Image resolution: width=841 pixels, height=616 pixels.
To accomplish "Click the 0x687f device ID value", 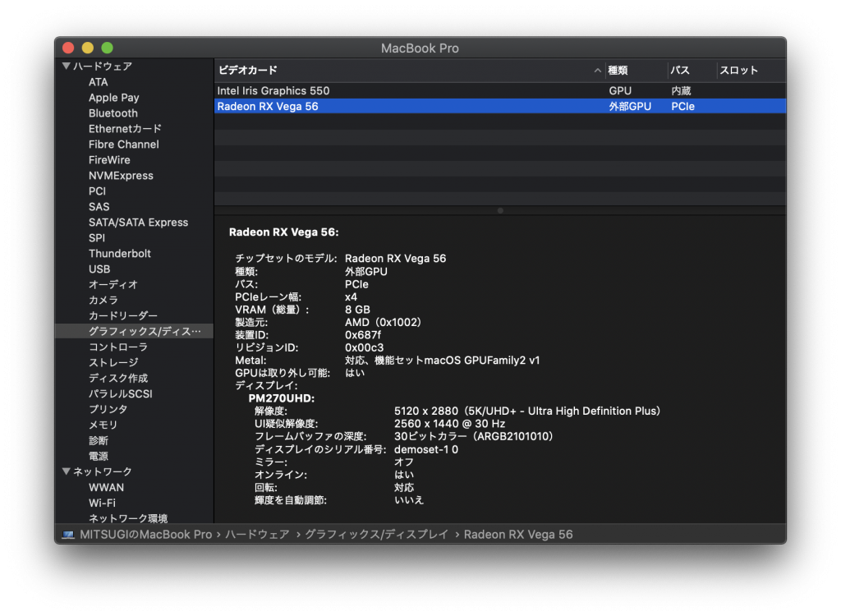I will click(x=362, y=335).
